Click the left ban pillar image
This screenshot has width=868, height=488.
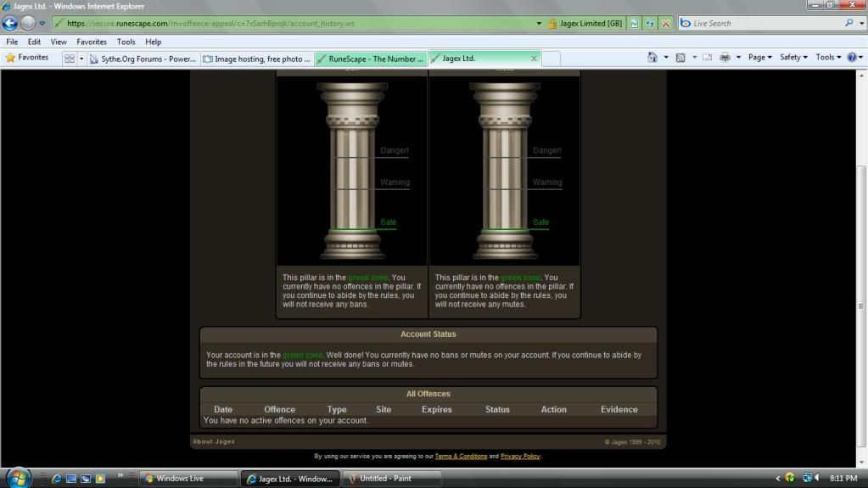(x=352, y=171)
